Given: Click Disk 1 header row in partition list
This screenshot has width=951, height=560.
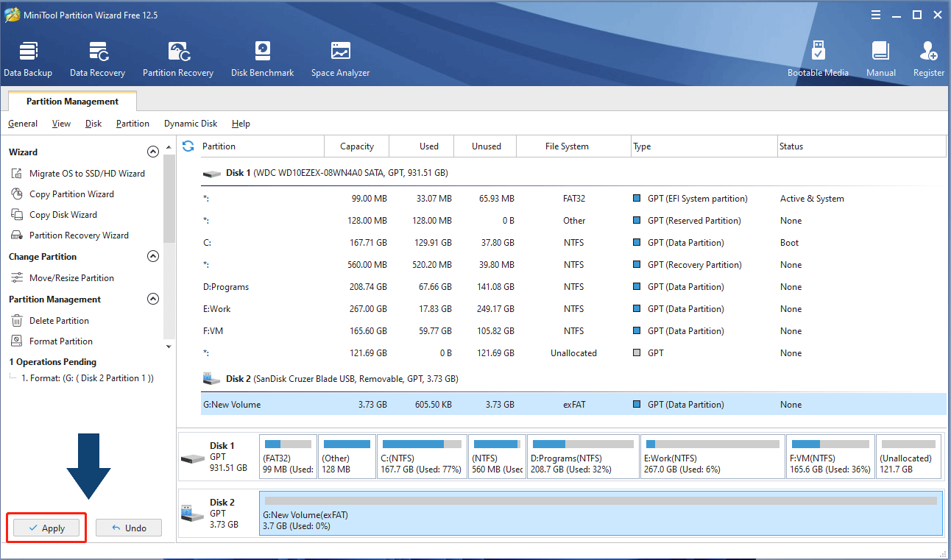Looking at the screenshot, I should [573, 173].
